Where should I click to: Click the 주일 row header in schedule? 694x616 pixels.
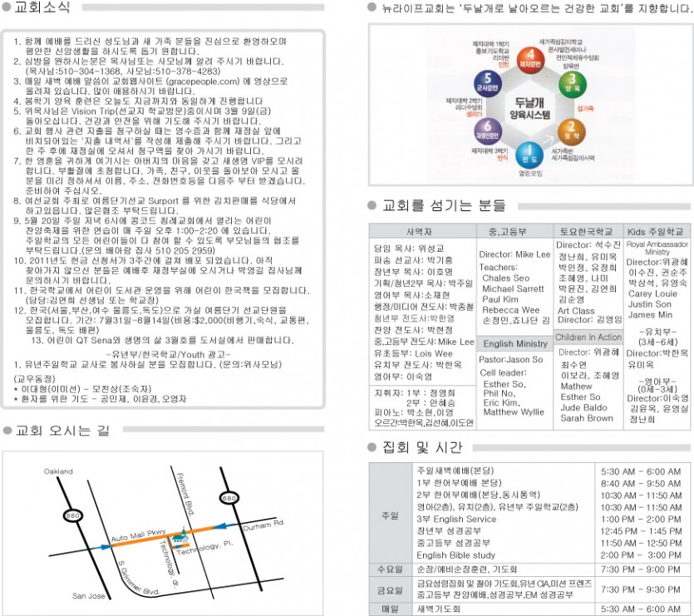pos(390,515)
